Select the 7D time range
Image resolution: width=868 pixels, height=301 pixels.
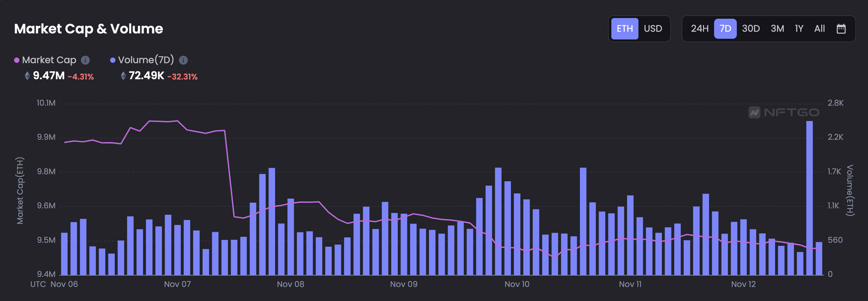[725, 29]
